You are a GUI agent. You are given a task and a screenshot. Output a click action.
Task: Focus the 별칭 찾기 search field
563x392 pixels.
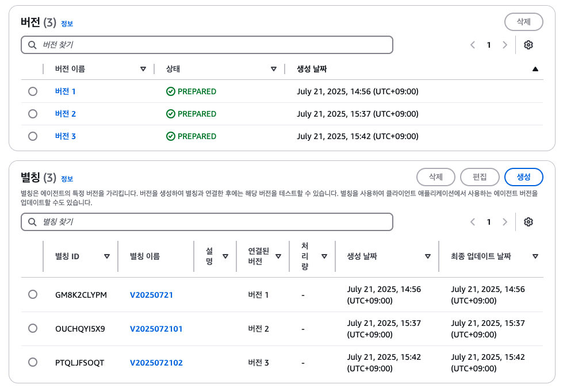[207, 222]
